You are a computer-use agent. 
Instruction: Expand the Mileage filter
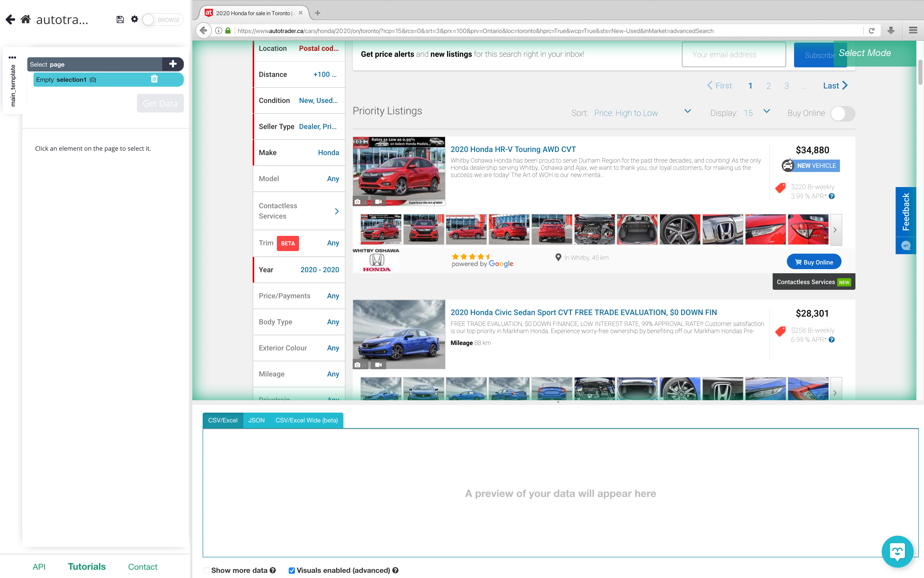point(299,374)
